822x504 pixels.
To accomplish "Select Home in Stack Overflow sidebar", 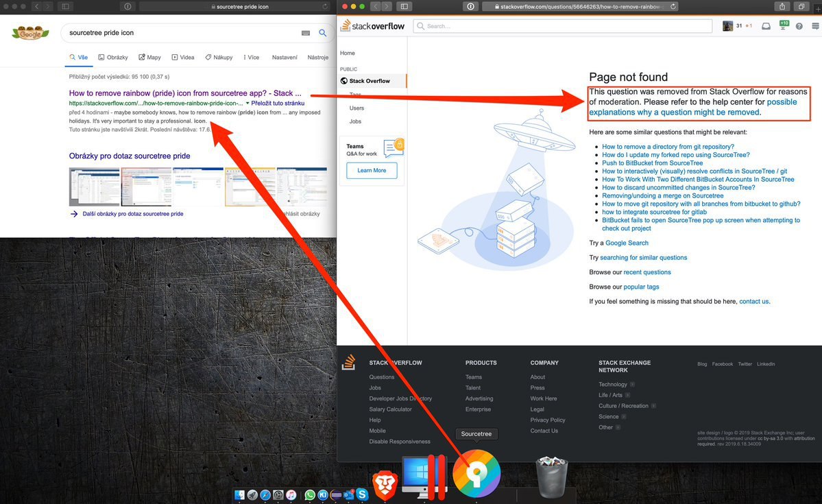I will point(347,53).
